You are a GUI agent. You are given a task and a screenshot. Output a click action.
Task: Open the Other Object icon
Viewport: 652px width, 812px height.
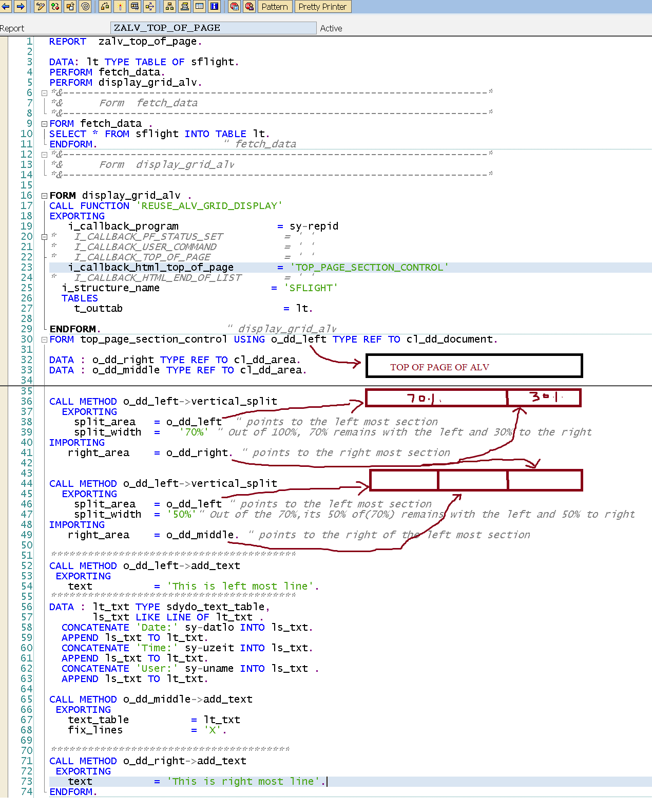70,6
